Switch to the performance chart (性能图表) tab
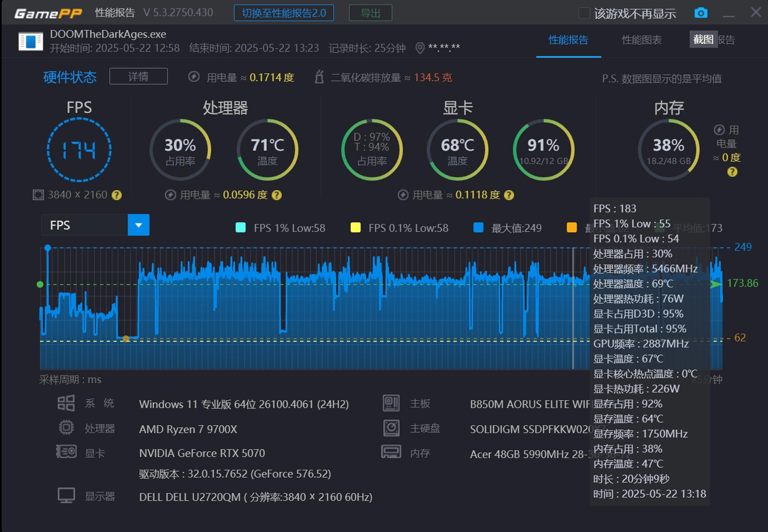Screen dimensions: 768x532 [x=642, y=40]
